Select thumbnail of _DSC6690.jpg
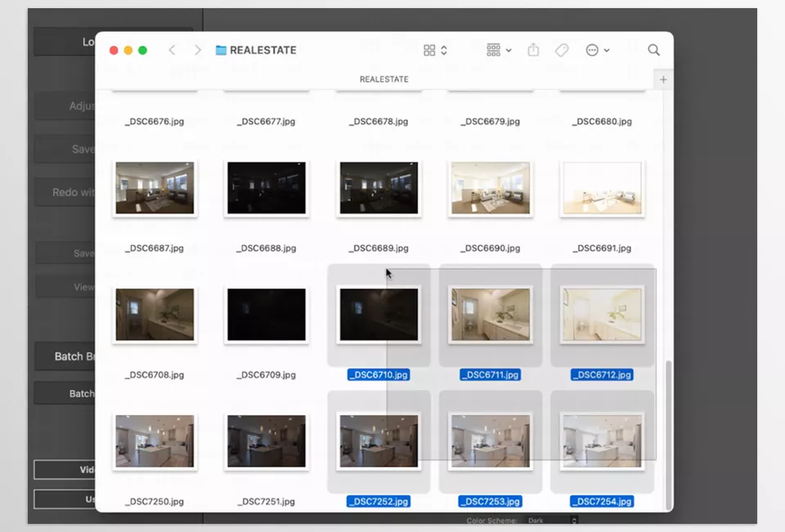785x532 pixels. [x=491, y=188]
